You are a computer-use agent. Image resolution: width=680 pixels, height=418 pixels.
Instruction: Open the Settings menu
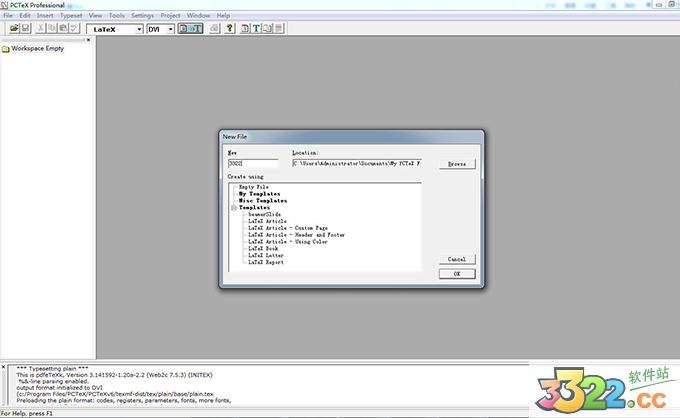point(142,16)
